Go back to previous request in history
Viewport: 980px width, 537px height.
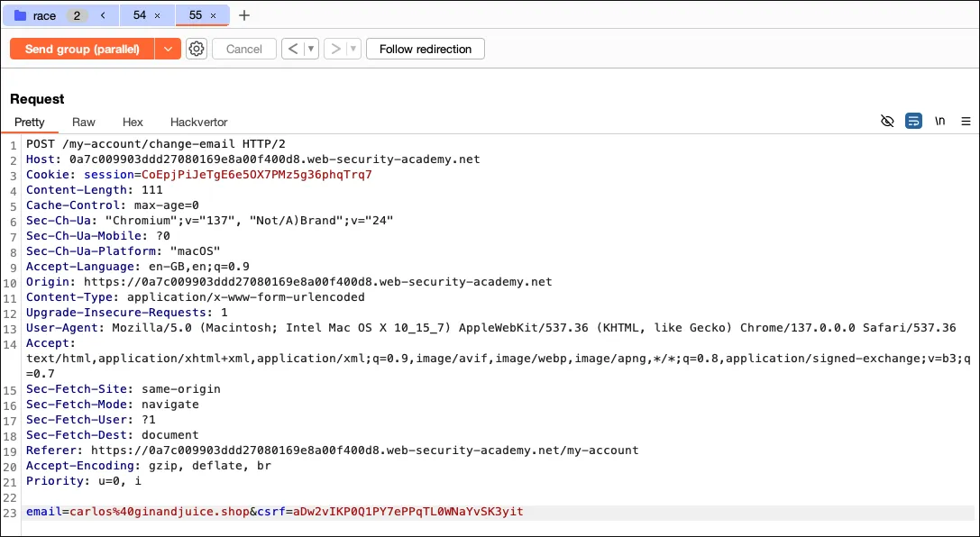point(293,49)
